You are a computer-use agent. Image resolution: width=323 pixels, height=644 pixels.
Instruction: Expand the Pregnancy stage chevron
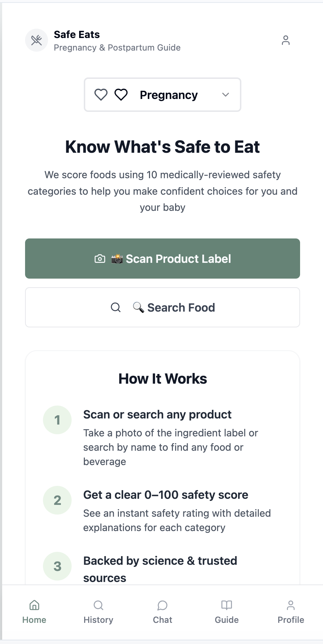coord(226,95)
